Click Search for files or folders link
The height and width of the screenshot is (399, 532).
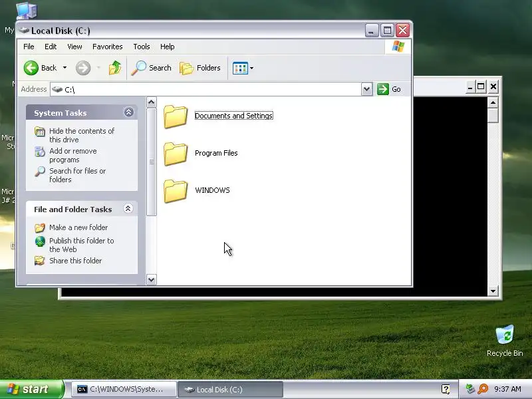[78, 175]
